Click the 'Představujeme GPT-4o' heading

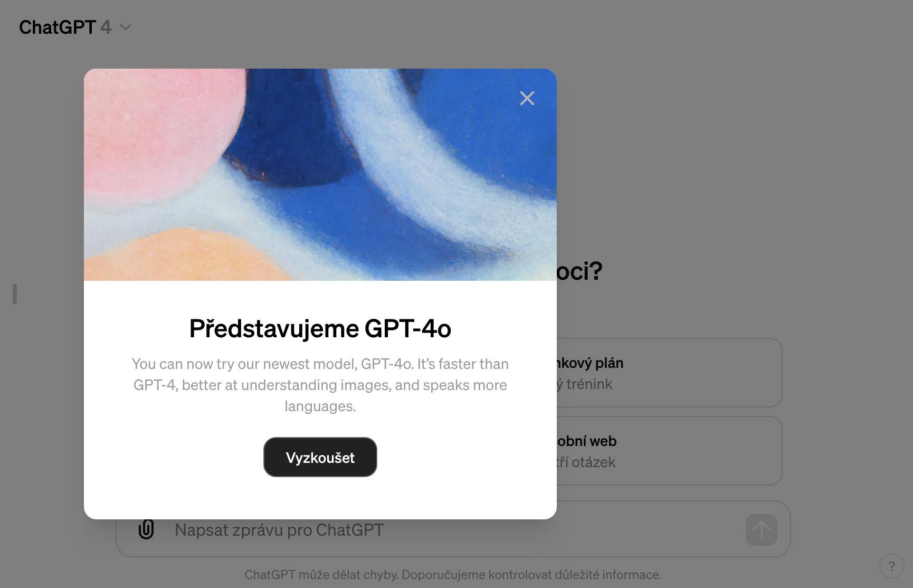click(320, 328)
